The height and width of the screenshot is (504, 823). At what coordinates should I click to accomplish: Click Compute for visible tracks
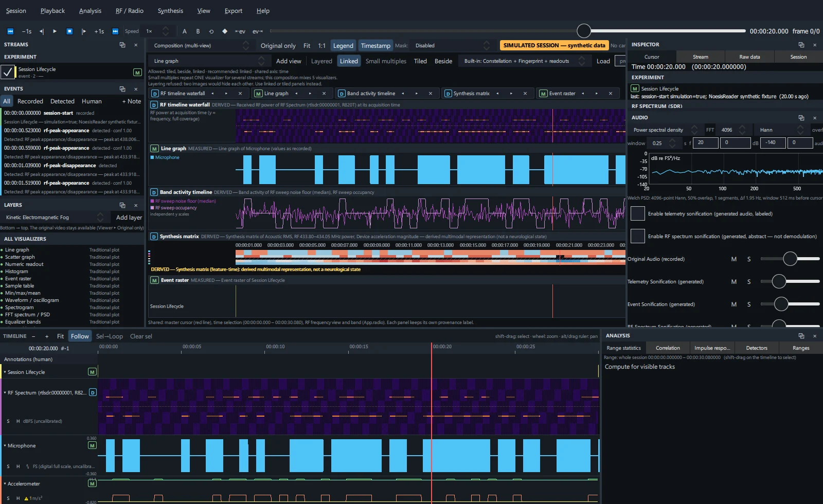[640, 367]
